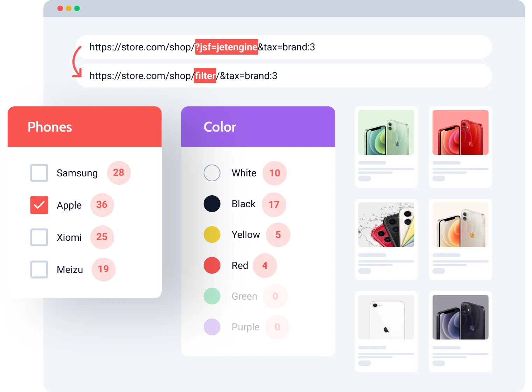This screenshot has height=392, width=532.
Task: Enable the Meizu filter checkbox
Action: pos(39,269)
